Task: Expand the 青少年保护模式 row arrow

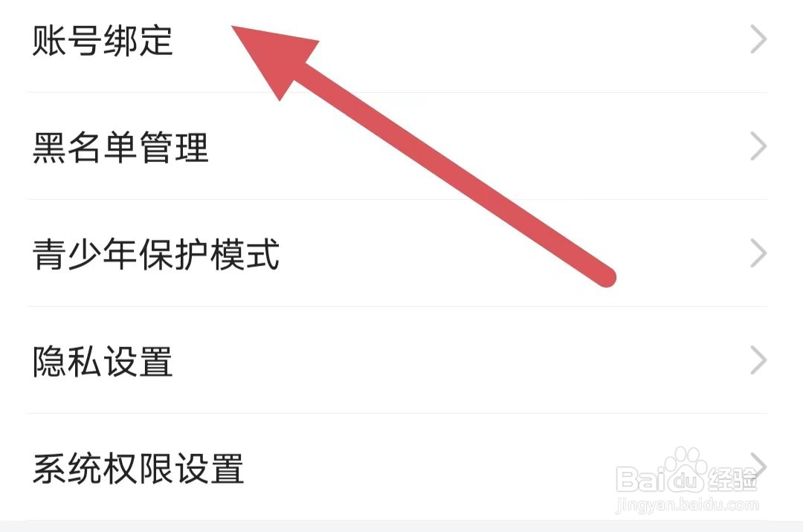Action: click(758, 253)
